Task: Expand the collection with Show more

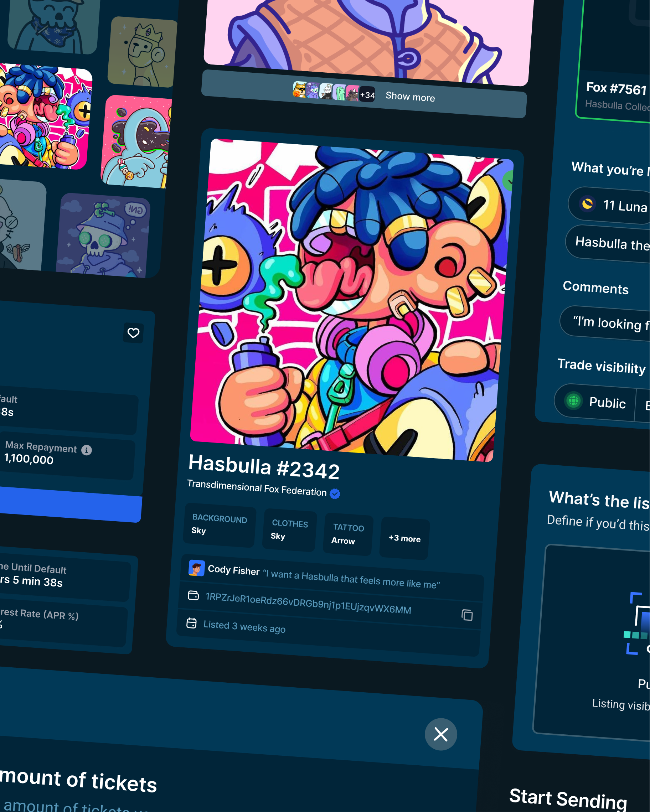Action: pos(410,97)
